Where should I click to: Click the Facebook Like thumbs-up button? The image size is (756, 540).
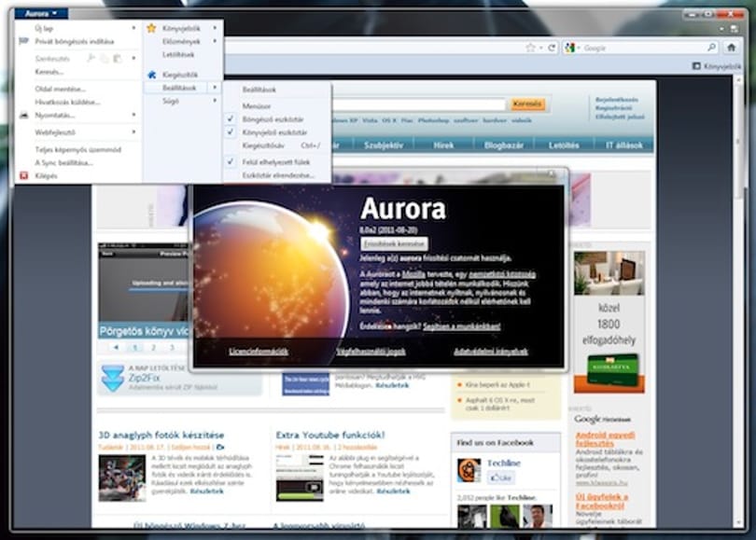[x=501, y=478]
